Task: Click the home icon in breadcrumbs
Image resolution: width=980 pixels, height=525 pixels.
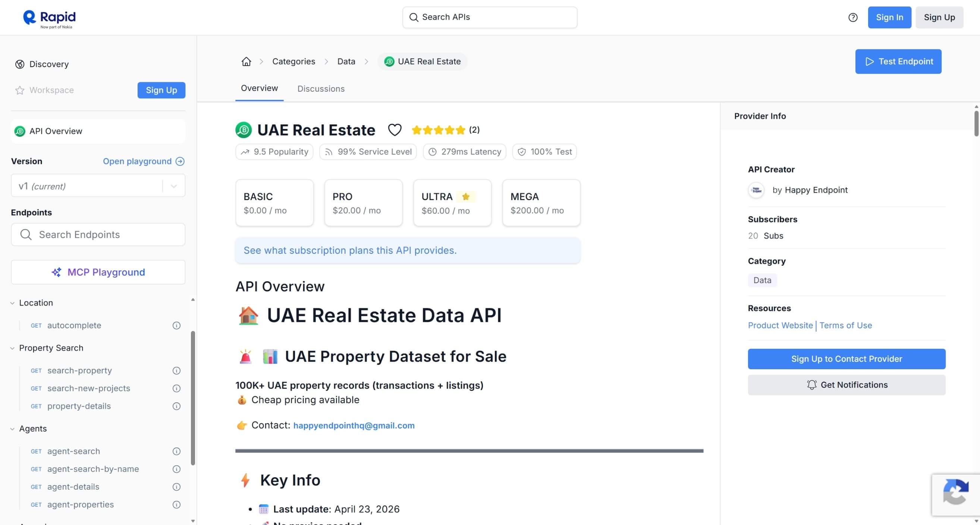Action: [246, 61]
